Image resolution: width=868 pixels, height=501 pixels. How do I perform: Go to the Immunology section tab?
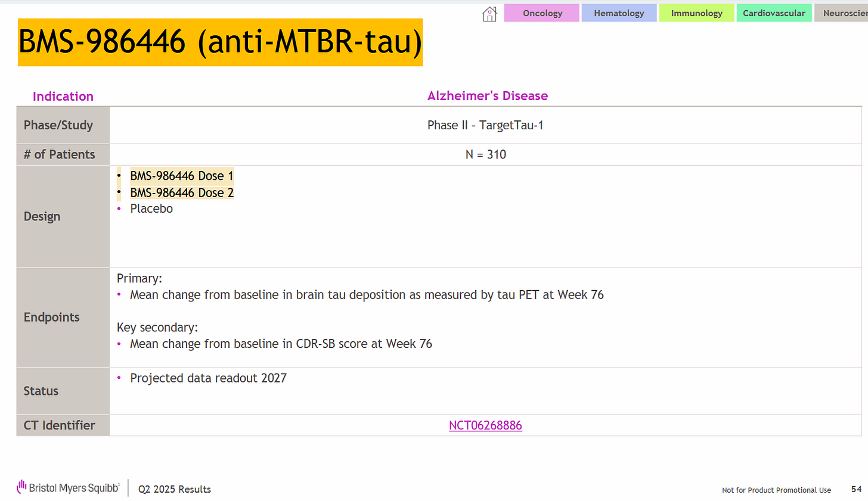tap(696, 13)
